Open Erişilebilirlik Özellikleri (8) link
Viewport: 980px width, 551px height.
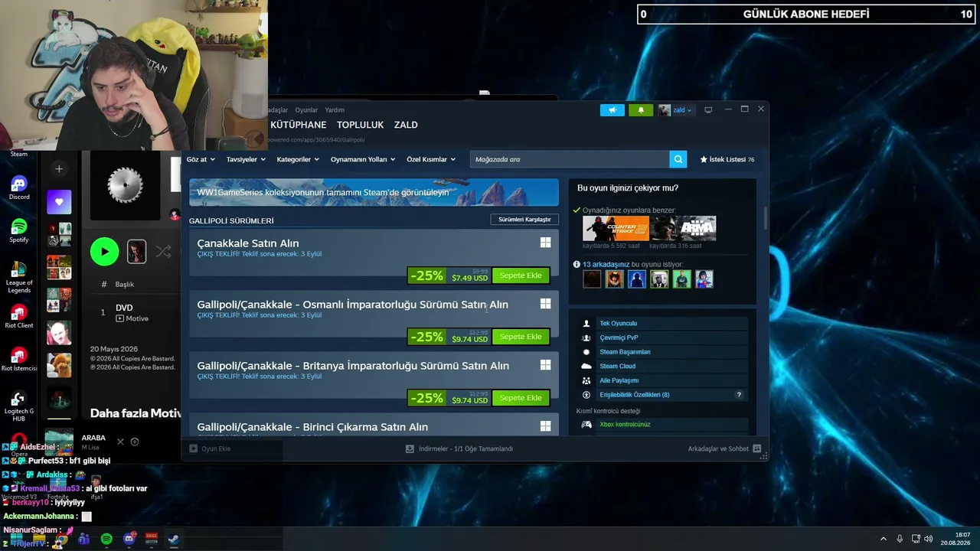pyautogui.click(x=634, y=395)
